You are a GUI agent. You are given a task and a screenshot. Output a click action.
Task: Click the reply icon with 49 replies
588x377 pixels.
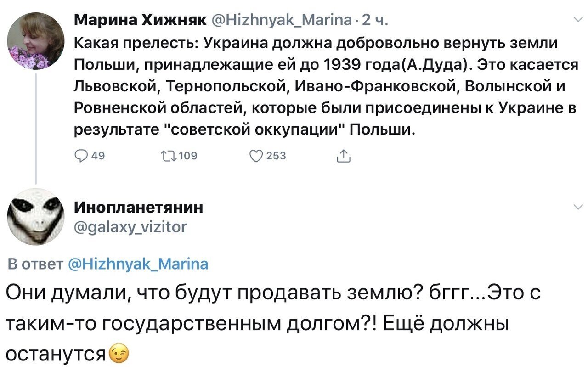point(82,156)
